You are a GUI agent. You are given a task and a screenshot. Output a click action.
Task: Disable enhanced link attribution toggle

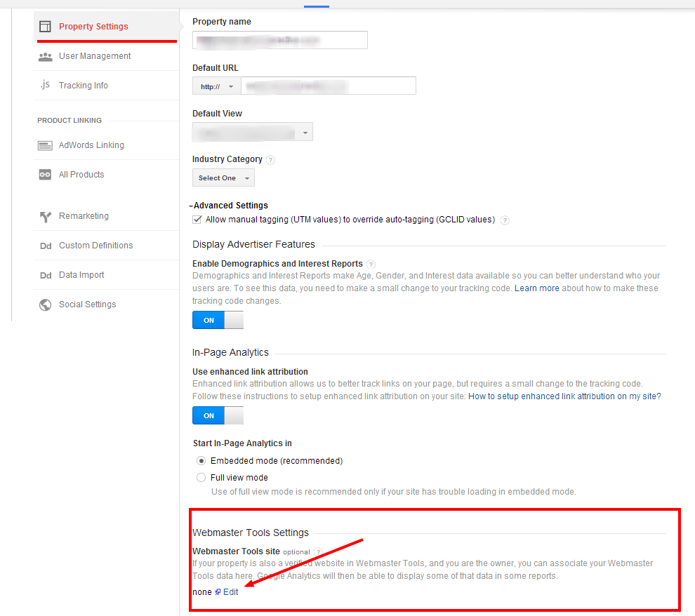click(218, 415)
